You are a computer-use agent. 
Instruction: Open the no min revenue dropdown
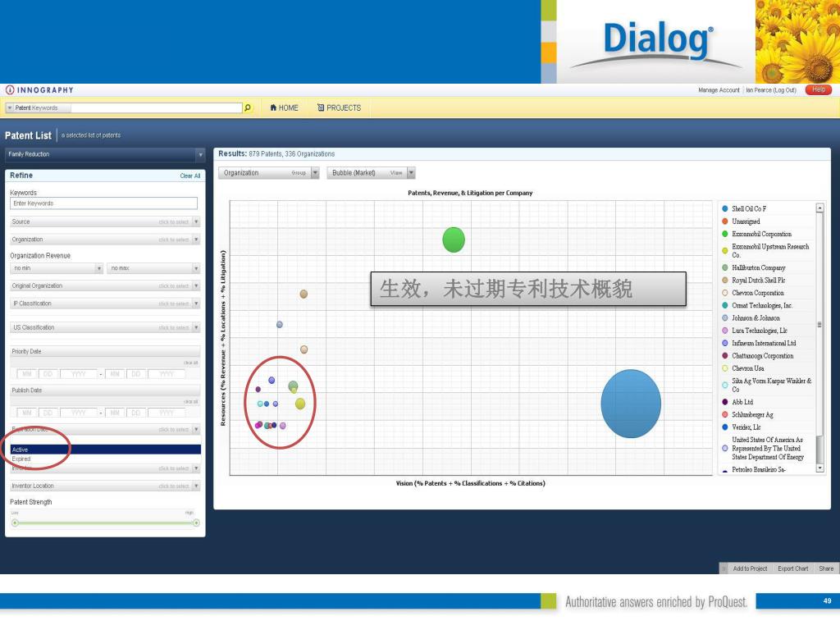(x=57, y=268)
